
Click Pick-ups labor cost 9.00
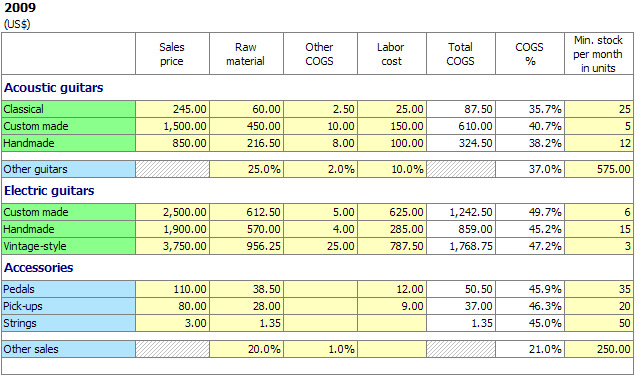392,306
